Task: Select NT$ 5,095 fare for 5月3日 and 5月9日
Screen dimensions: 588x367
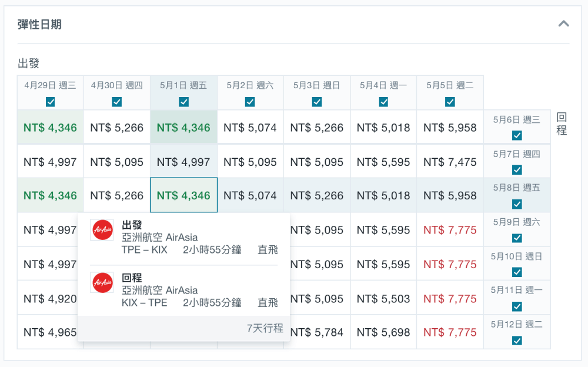Action: click(x=320, y=229)
